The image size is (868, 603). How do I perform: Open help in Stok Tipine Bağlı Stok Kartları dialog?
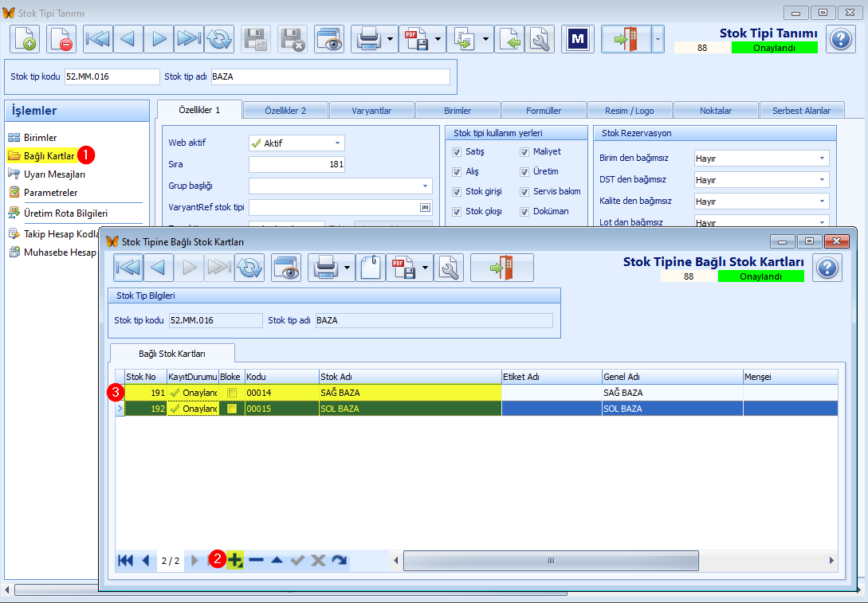point(827,268)
